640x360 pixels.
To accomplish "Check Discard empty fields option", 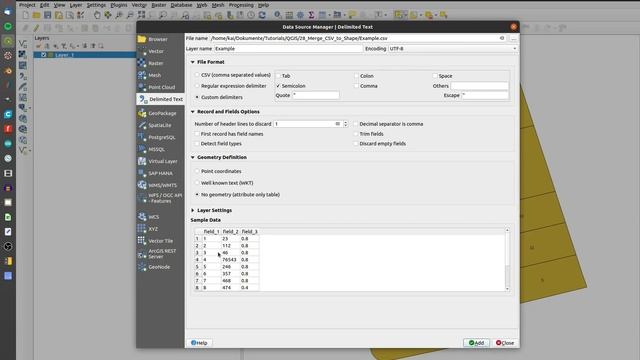I will pyautogui.click(x=356, y=144).
